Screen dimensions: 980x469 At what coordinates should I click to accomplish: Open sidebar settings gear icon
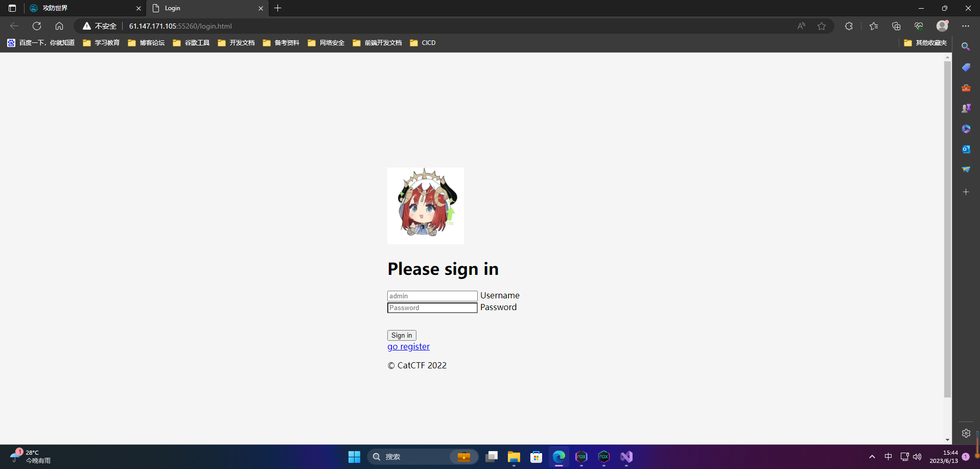click(966, 433)
